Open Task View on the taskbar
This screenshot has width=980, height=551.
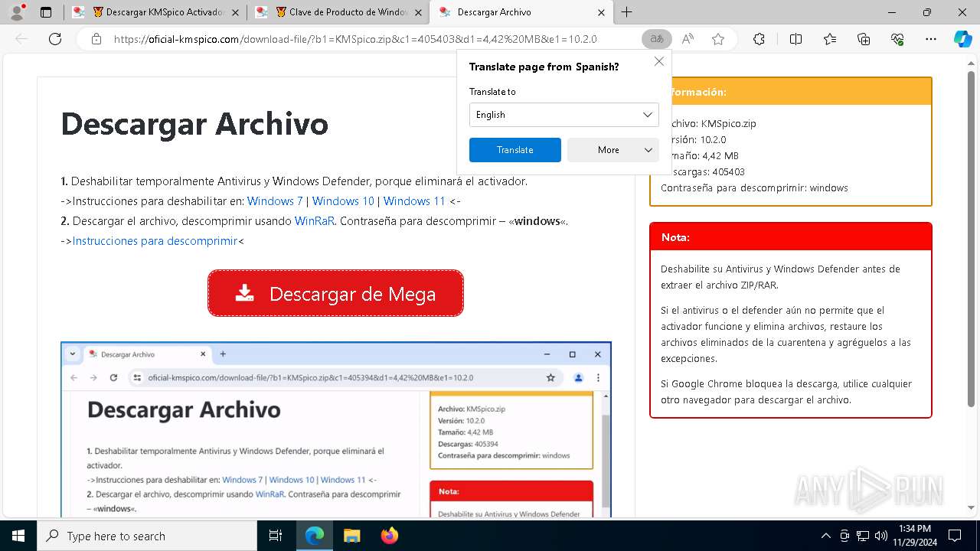click(276, 536)
